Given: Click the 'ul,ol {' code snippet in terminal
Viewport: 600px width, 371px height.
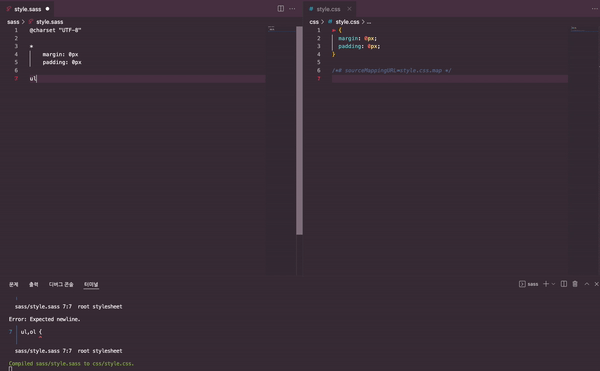Looking at the screenshot, I should [x=31, y=332].
